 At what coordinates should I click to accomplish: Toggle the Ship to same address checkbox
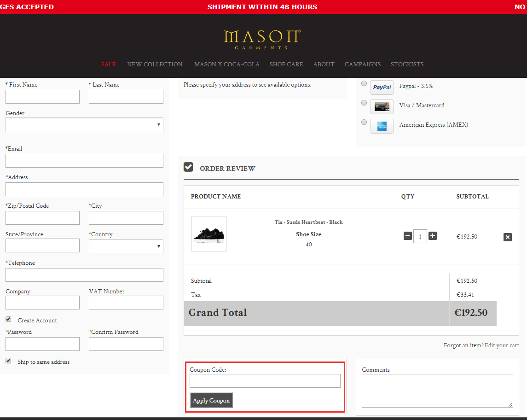pos(8,361)
